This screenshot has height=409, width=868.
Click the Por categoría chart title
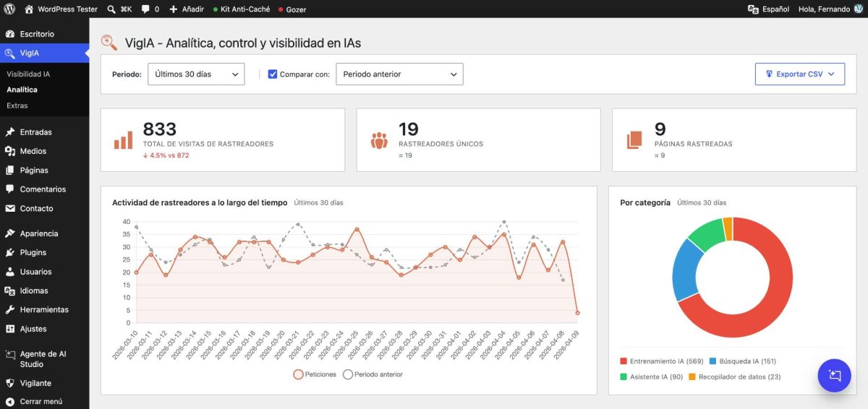coord(645,203)
